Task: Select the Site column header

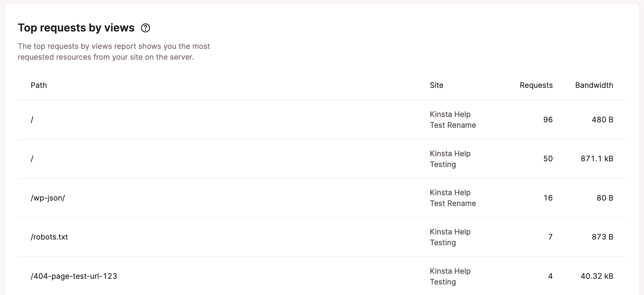Action: (436, 85)
